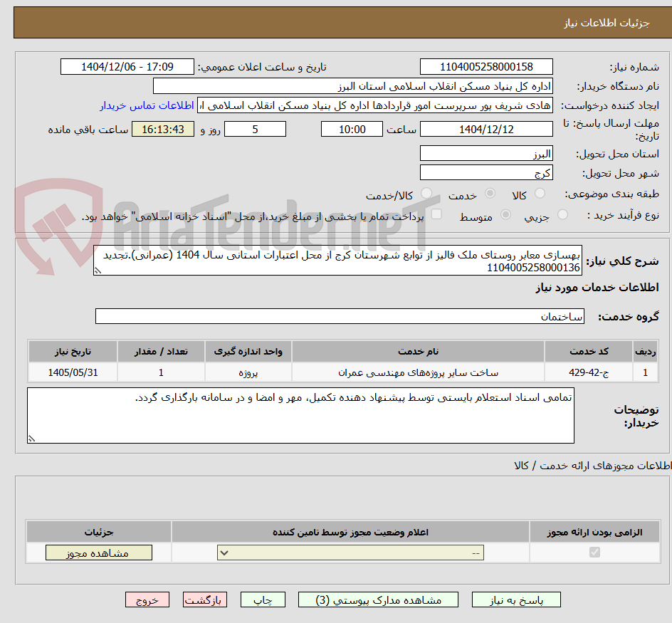Image resolution: width=672 pixels, height=623 pixels.
Task: Click the کد خدمت column header
Action: tap(589, 352)
